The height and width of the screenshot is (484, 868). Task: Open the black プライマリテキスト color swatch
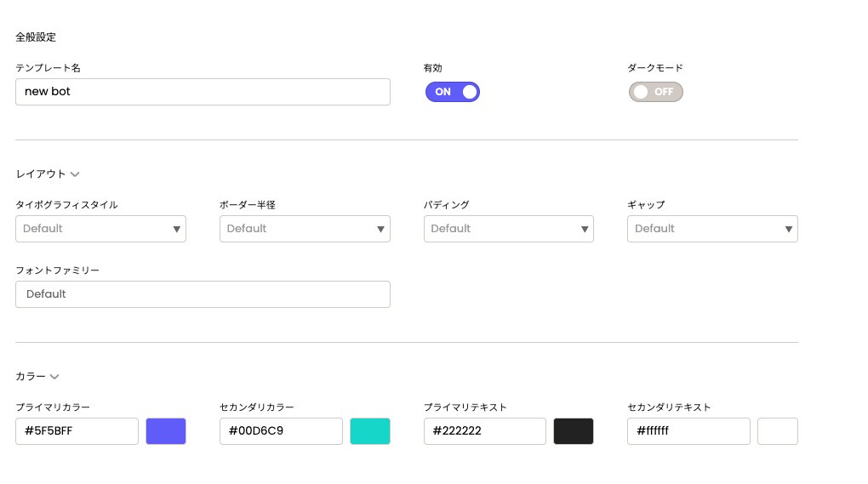(x=574, y=431)
